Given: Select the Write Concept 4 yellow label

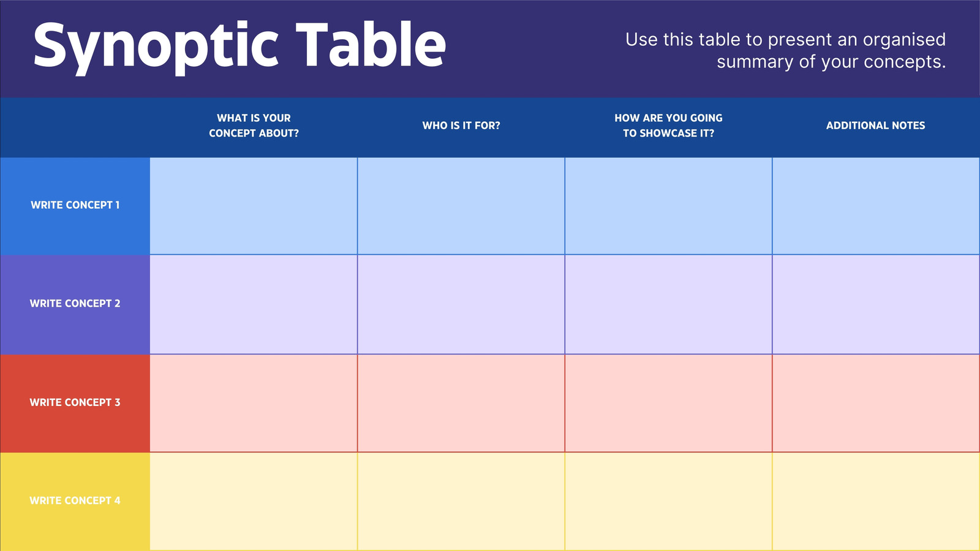Looking at the screenshot, I should coord(75,501).
